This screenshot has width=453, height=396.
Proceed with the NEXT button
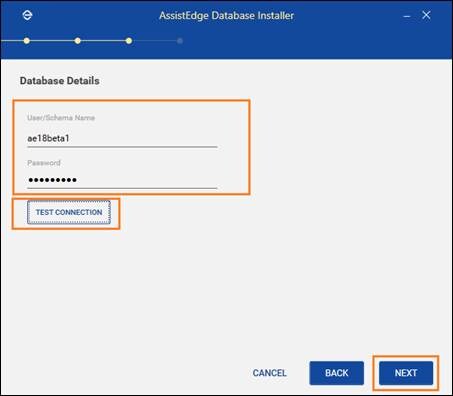point(406,373)
